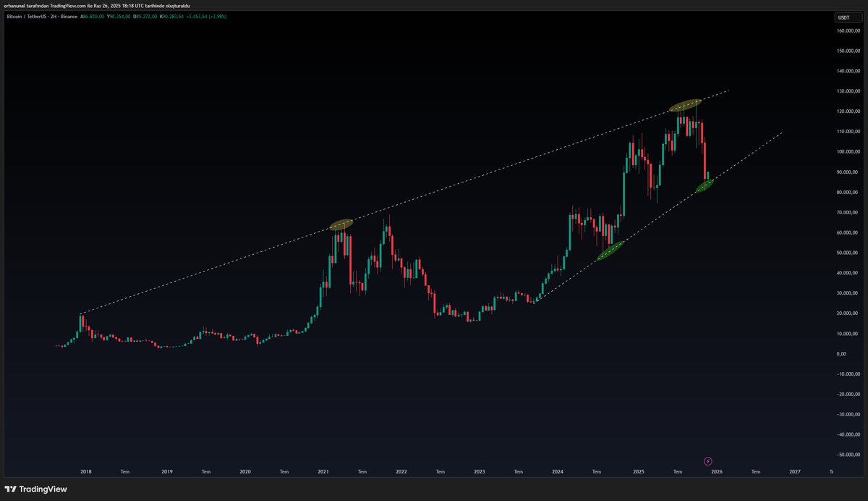Click the 10.000,00 price axis label
This screenshot has height=501, width=868.
848,334
